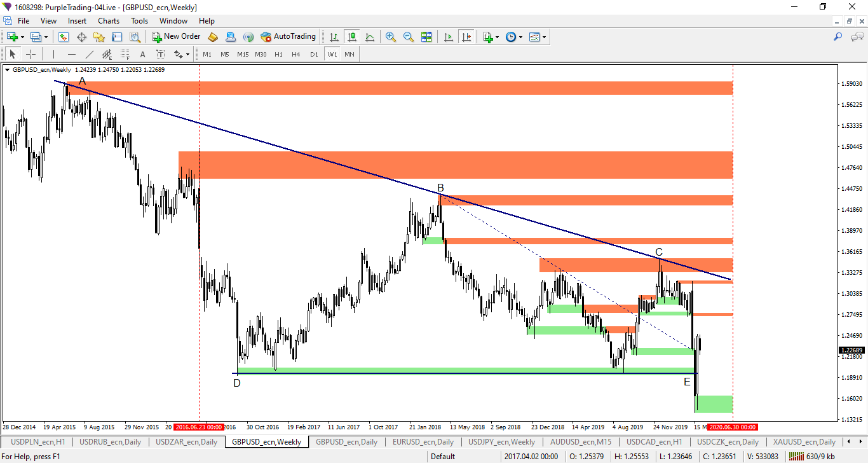Image resolution: width=868 pixels, height=463 pixels.
Task: Switch chart to Line Chart style
Action: click(370, 37)
